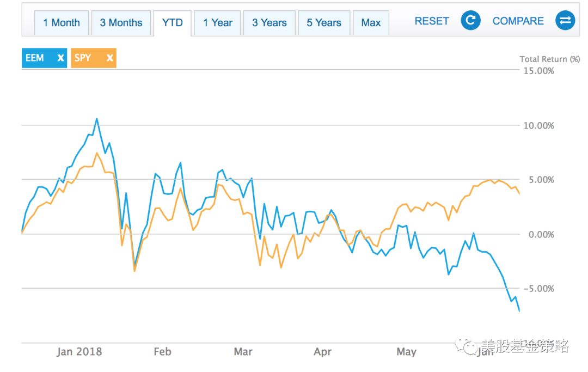Switch to the YTD tab
588x372 pixels.
(x=173, y=23)
